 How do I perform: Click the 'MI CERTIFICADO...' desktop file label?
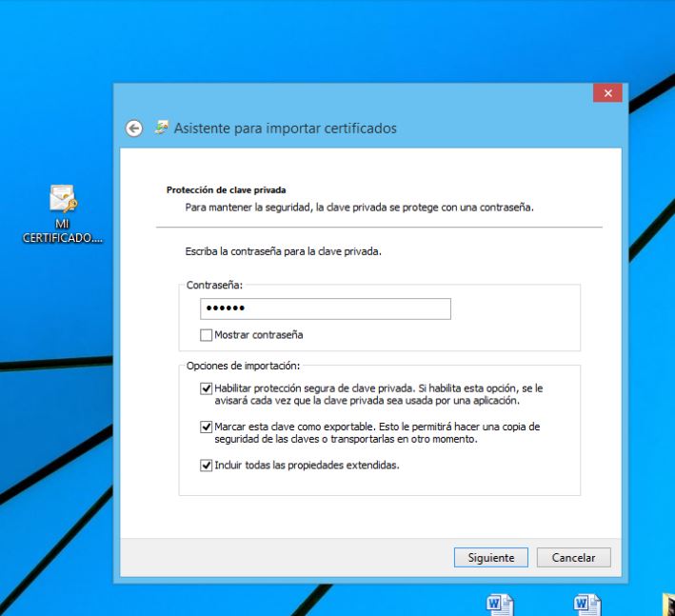[63, 230]
